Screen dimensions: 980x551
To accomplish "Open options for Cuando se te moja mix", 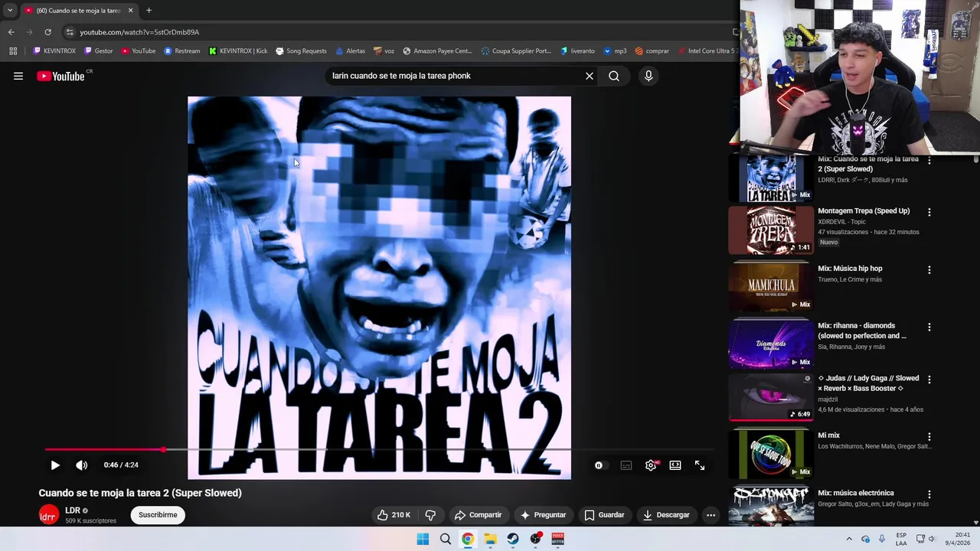I will coord(929,161).
